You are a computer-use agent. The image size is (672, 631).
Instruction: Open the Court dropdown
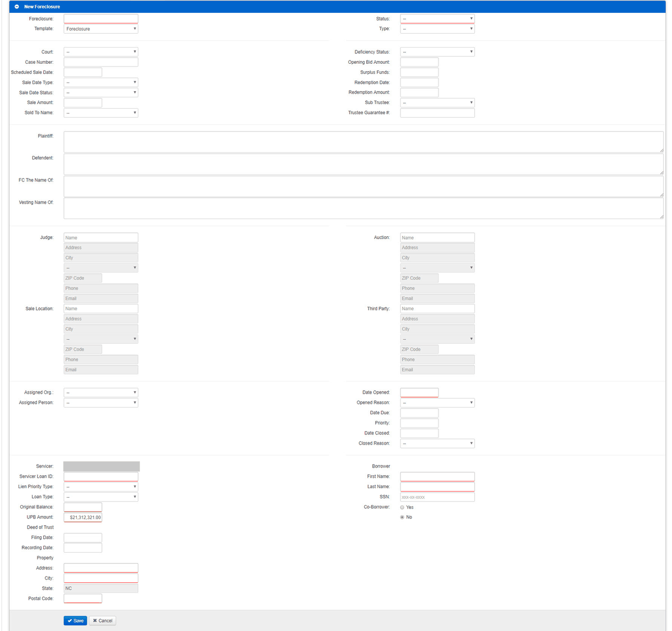click(101, 52)
